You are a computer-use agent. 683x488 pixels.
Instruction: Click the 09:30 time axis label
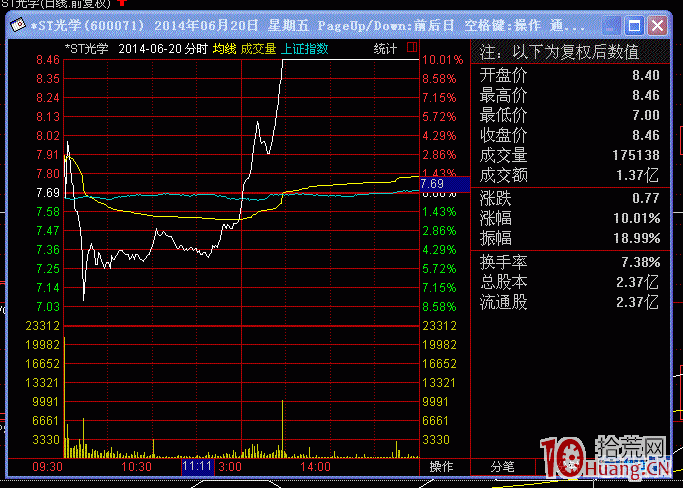click(47, 467)
